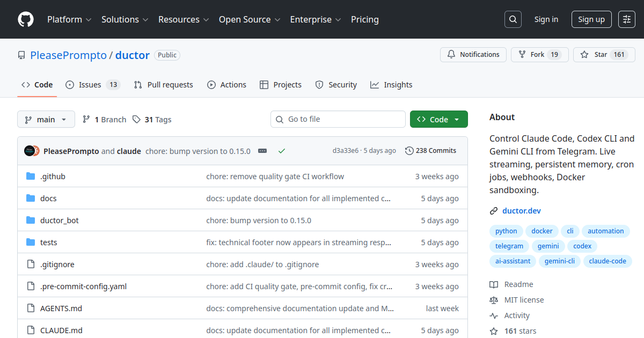The height and width of the screenshot is (338, 644).
Task: Expand the commit message ellipsis icon
Action: click(x=262, y=151)
